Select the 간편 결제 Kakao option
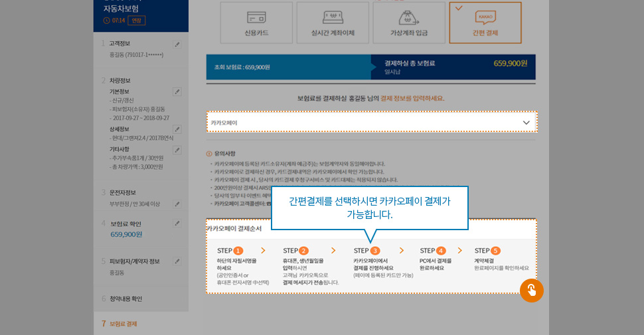644x335 pixels. [485, 23]
